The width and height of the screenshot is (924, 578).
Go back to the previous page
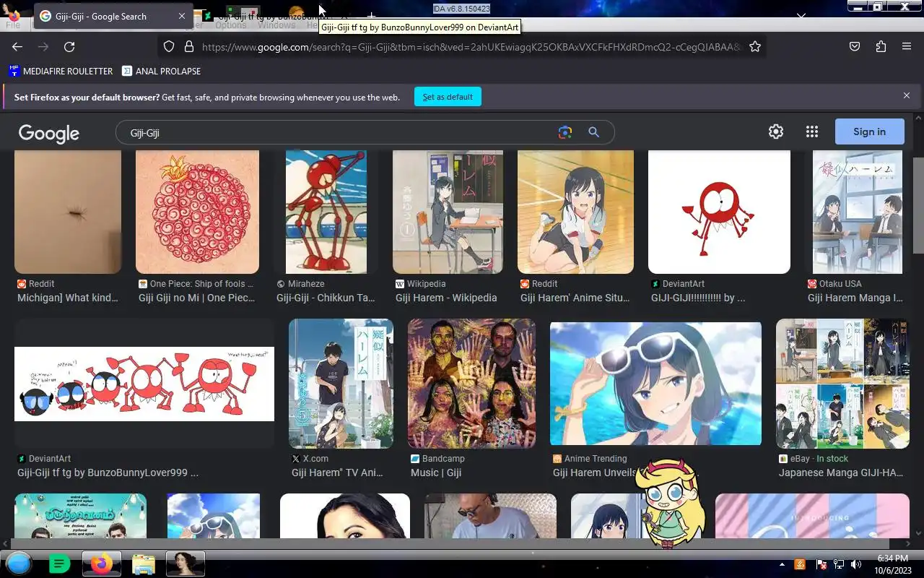coord(17,46)
